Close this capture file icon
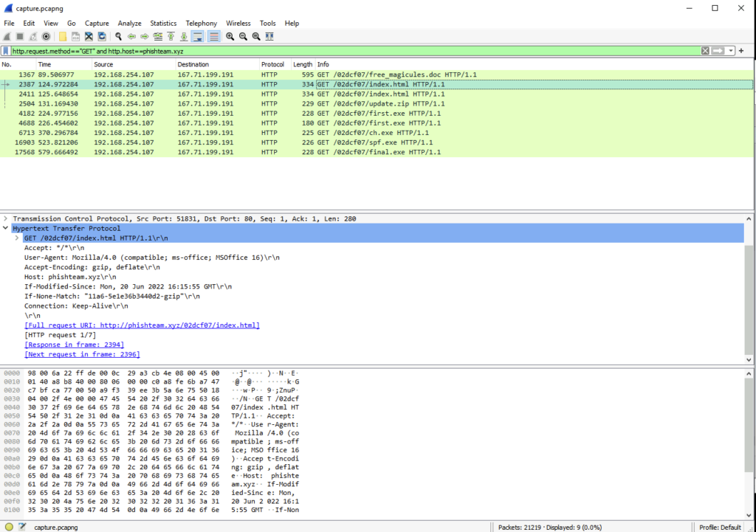This screenshot has width=756, height=532. click(x=89, y=37)
